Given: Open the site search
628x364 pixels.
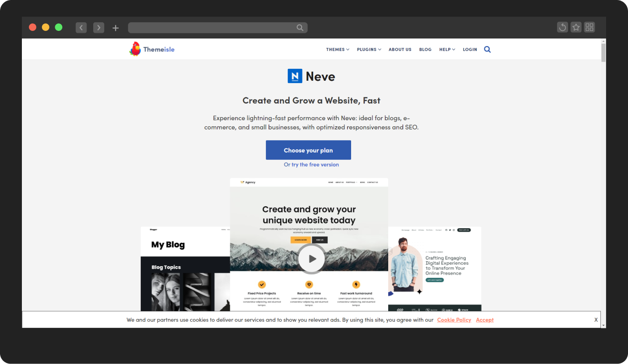Looking at the screenshot, I should 487,49.
